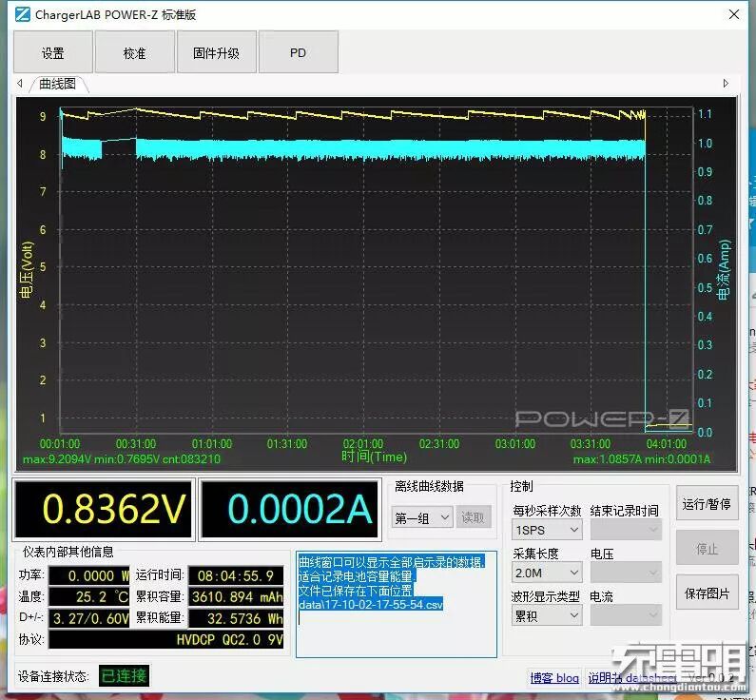The image size is (756, 700).
Task: Click the 功率 value 0.0000 W
Action: pyautogui.click(x=89, y=575)
